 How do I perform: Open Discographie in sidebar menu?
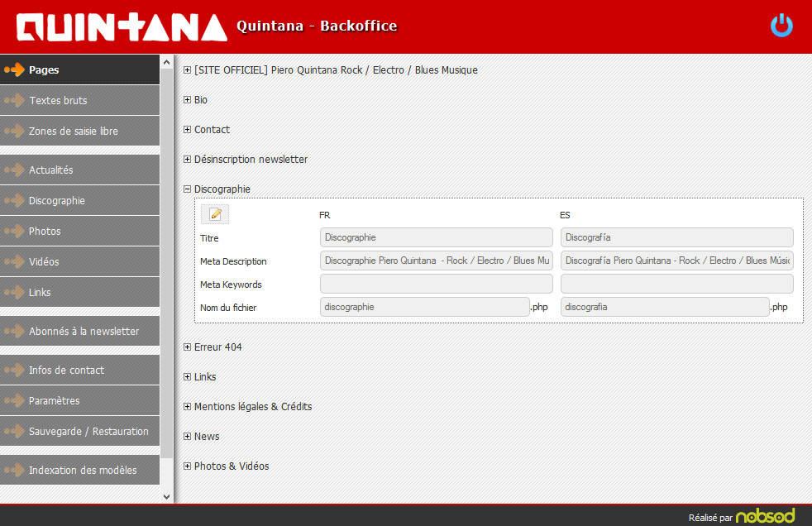[79, 200]
